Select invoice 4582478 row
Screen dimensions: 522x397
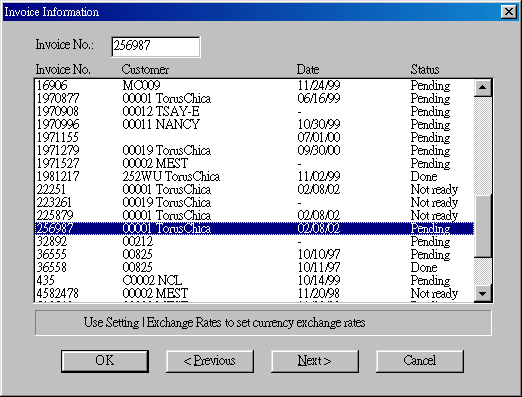click(254, 293)
